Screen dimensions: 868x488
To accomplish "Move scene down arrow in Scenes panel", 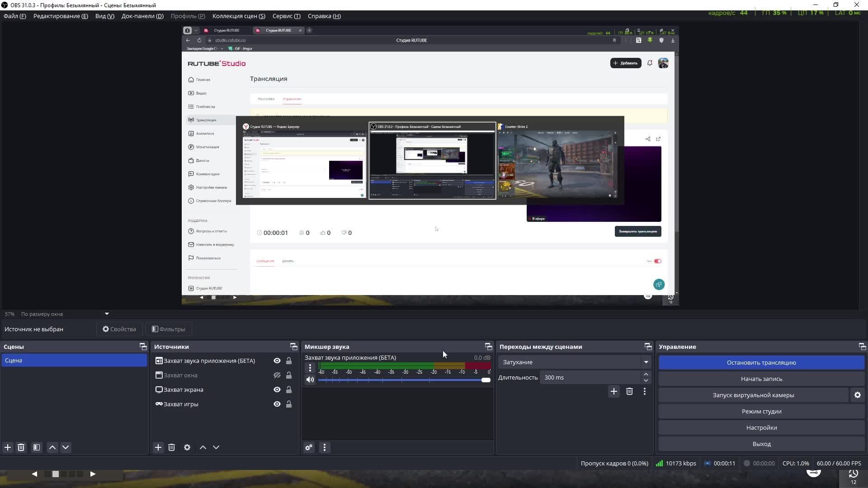I will [66, 447].
